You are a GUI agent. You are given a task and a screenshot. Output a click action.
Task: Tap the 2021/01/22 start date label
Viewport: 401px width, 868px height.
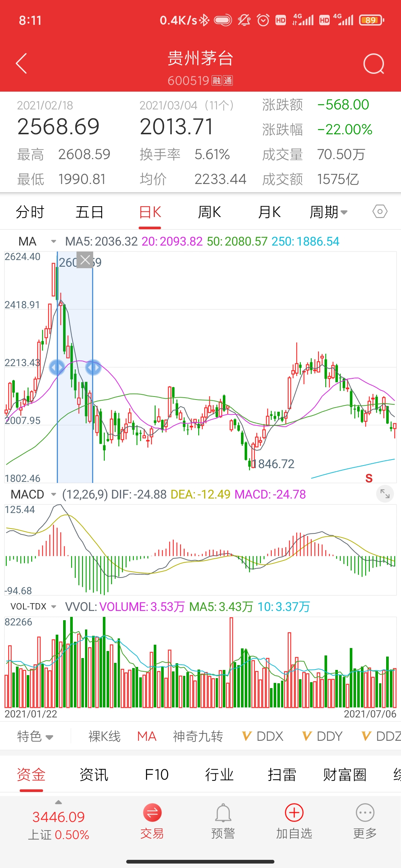tap(31, 714)
